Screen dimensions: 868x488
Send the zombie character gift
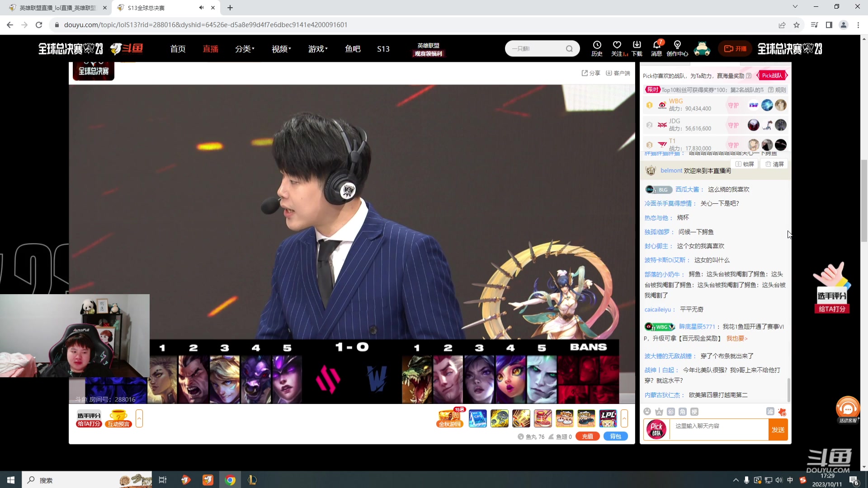tap(500, 418)
